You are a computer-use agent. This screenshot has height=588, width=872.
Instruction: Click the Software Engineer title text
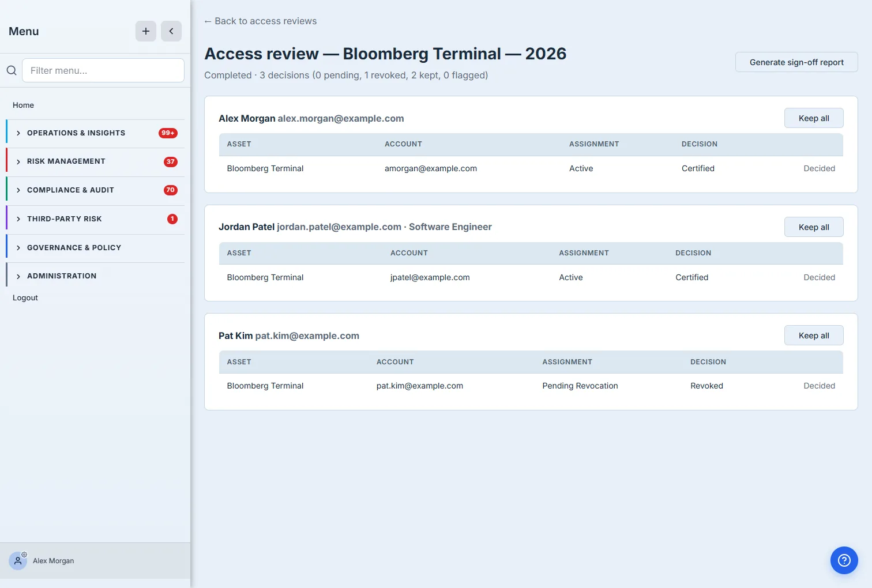[450, 227]
